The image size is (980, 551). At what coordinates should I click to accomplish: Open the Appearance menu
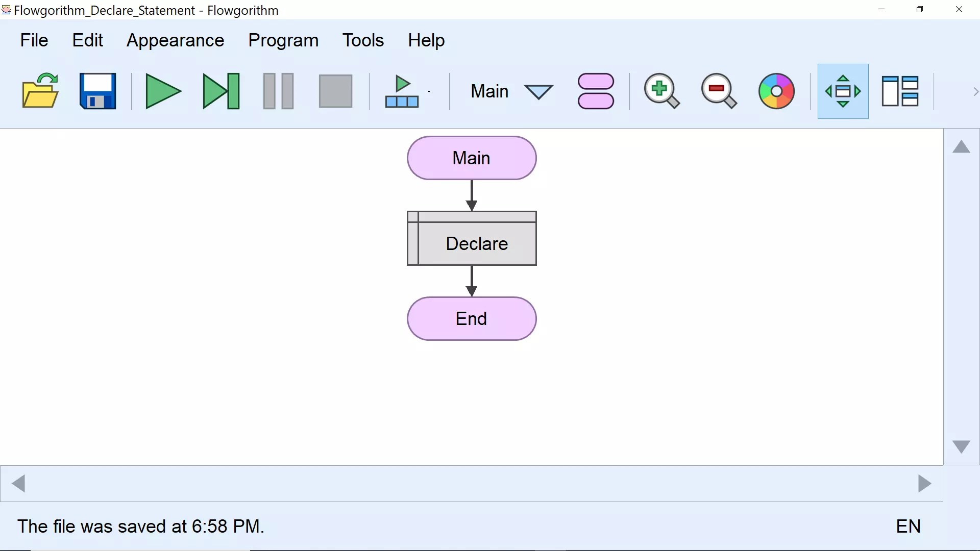coord(175,40)
